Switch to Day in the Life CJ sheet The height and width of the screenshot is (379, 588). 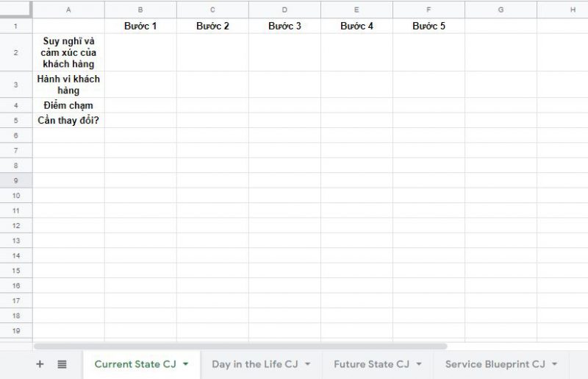pyautogui.click(x=255, y=364)
